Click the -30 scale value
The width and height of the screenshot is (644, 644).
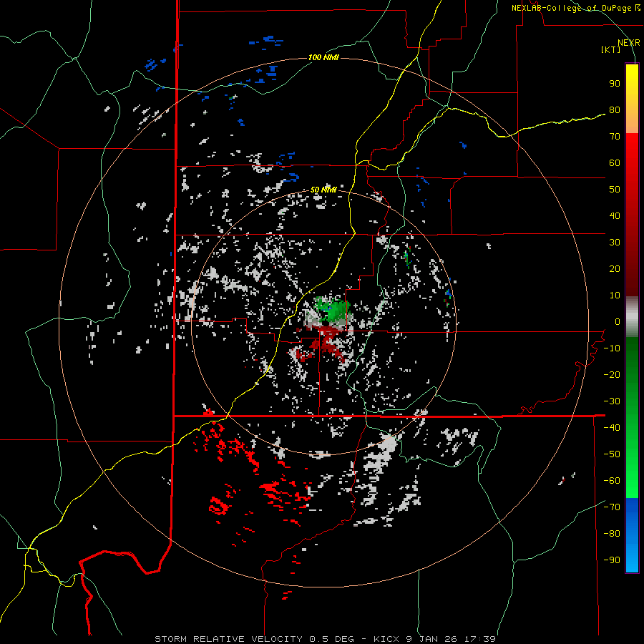click(612, 401)
